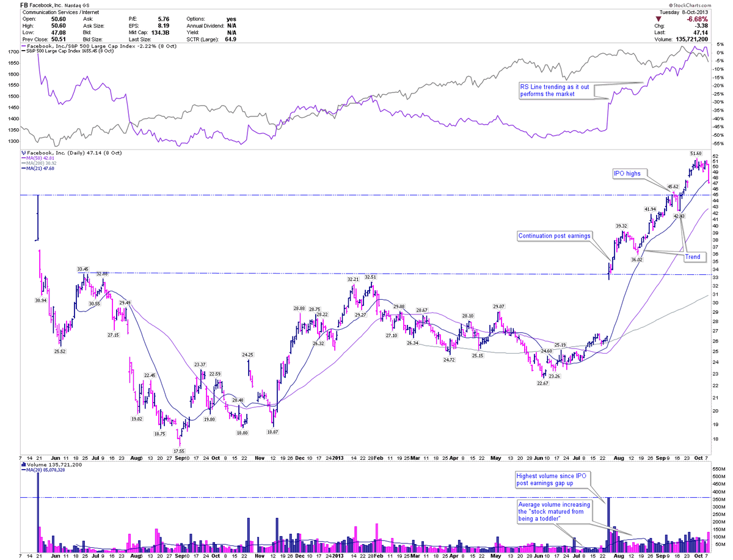The image size is (733, 560).
Task: Click the 36.02 price label
Action: pos(637,260)
